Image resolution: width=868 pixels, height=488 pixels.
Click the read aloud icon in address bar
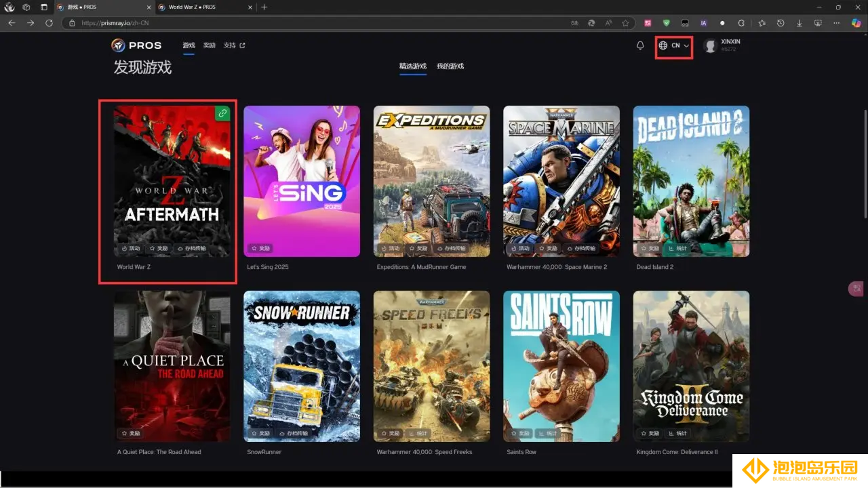pos(608,22)
